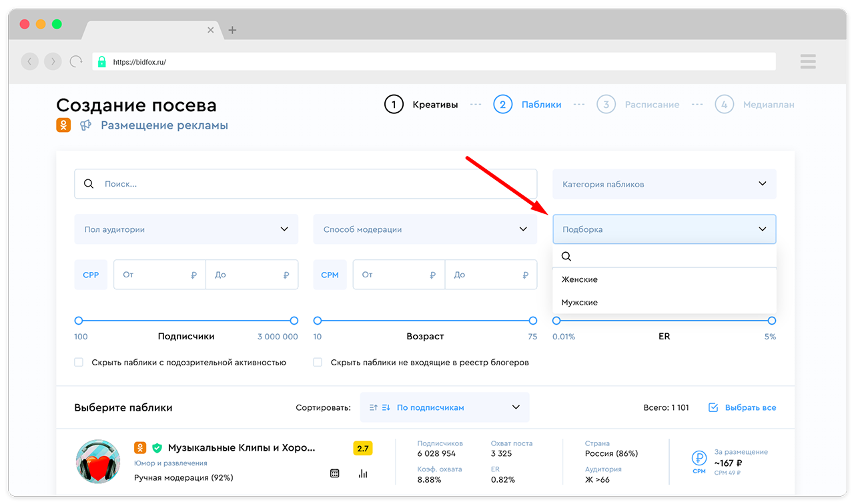Click the orange Odnoklassniki logo under the title
The height and width of the screenshot is (504, 854).
tap(63, 125)
